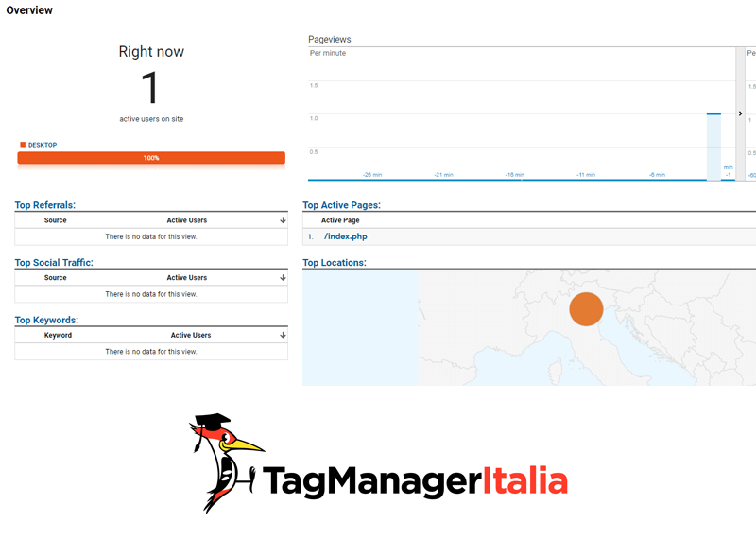Open the /index.php active page link
The height and width of the screenshot is (540, 756).
coord(345,236)
